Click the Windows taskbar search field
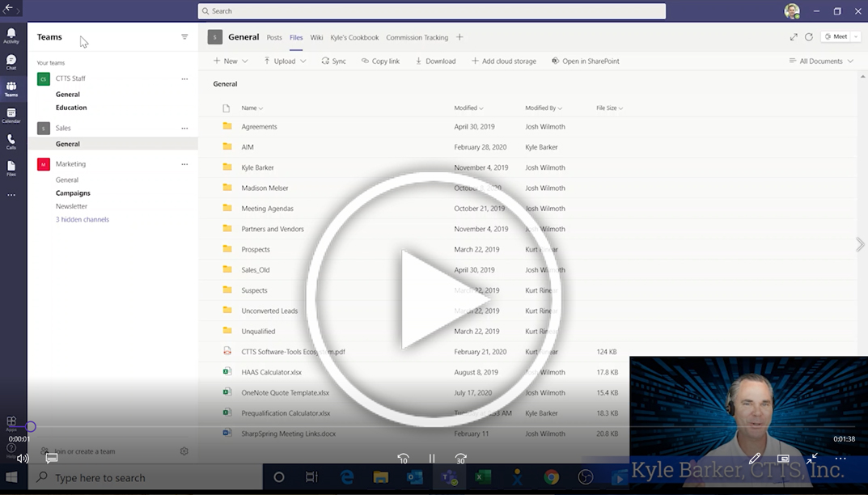 145,477
